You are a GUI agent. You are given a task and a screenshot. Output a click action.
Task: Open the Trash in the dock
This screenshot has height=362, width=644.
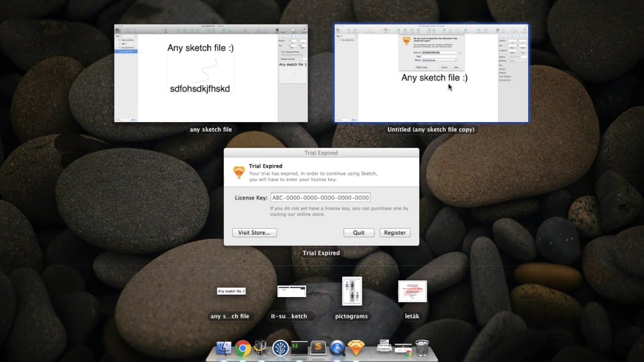pyautogui.click(x=422, y=348)
